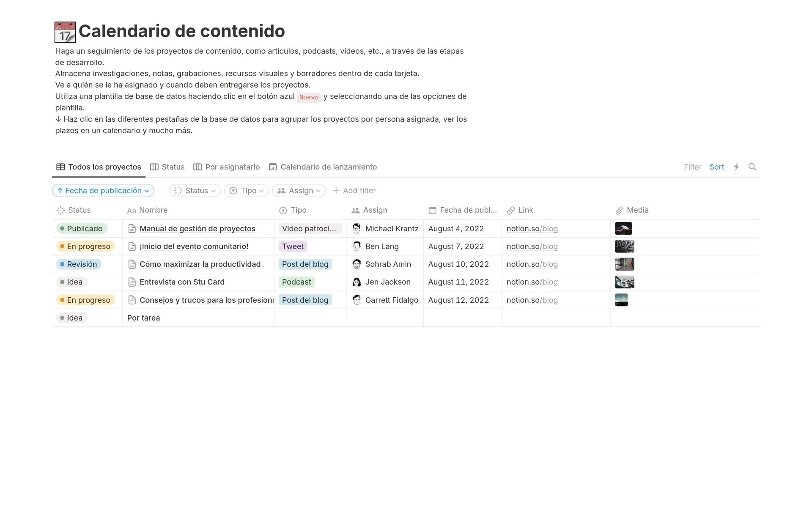The image size is (812, 507).
Task: Click the page icon beside "Entrevista con Stu Card"
Action: [x=132, y=282]
